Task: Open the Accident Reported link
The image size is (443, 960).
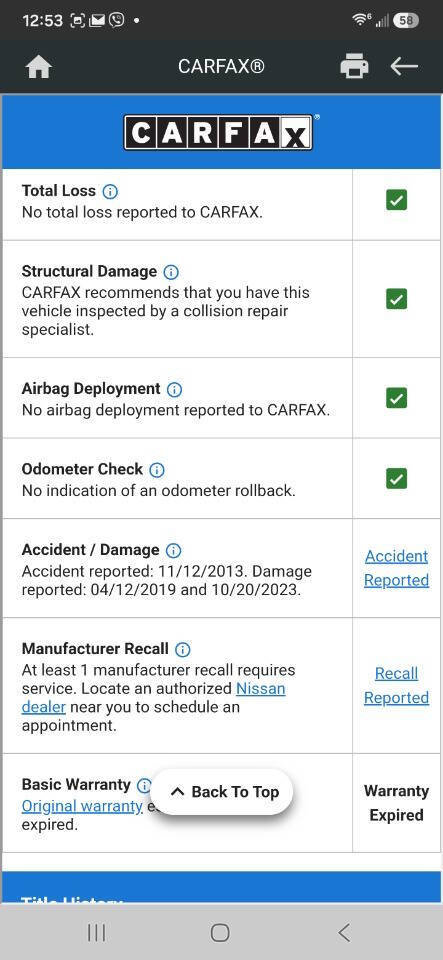Action: click(396, 568)
